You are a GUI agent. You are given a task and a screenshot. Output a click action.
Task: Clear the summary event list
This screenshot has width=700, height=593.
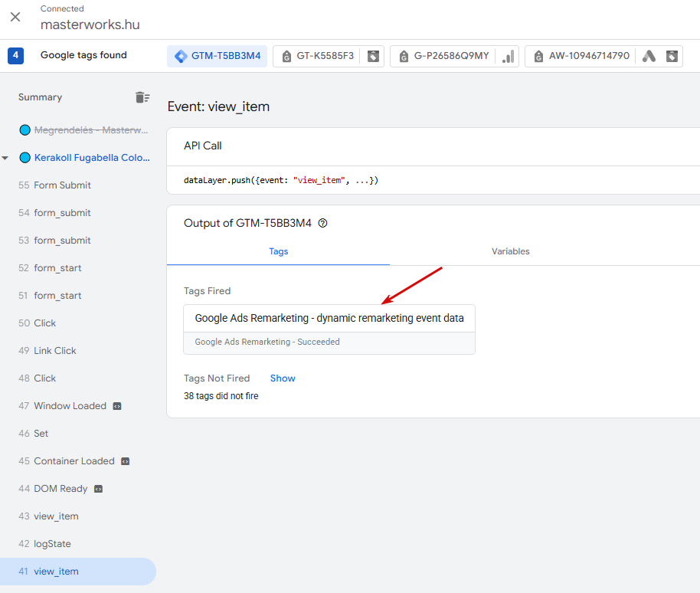click(142, 97)
